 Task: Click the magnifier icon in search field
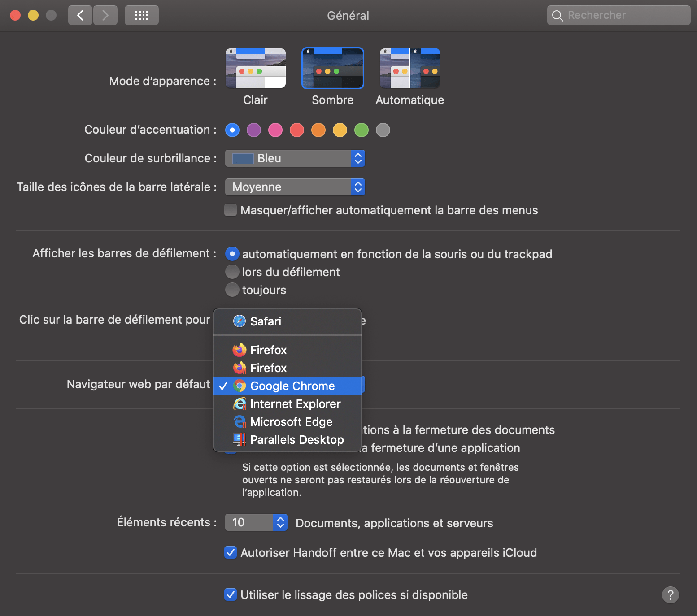click(557, 16)
